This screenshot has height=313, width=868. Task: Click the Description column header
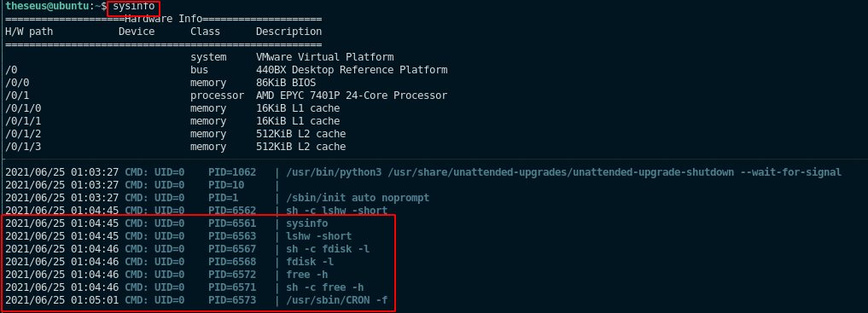(x=289, y=32)
